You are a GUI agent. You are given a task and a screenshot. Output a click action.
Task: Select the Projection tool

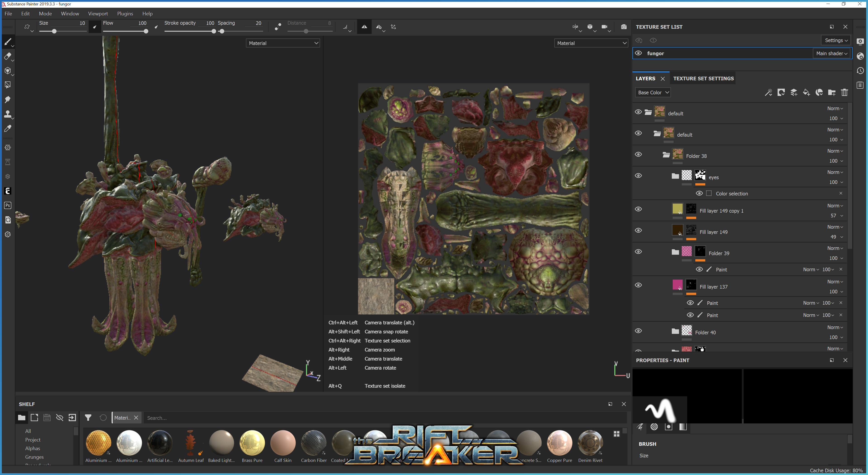pyautogui.click(x=7, y=71)
